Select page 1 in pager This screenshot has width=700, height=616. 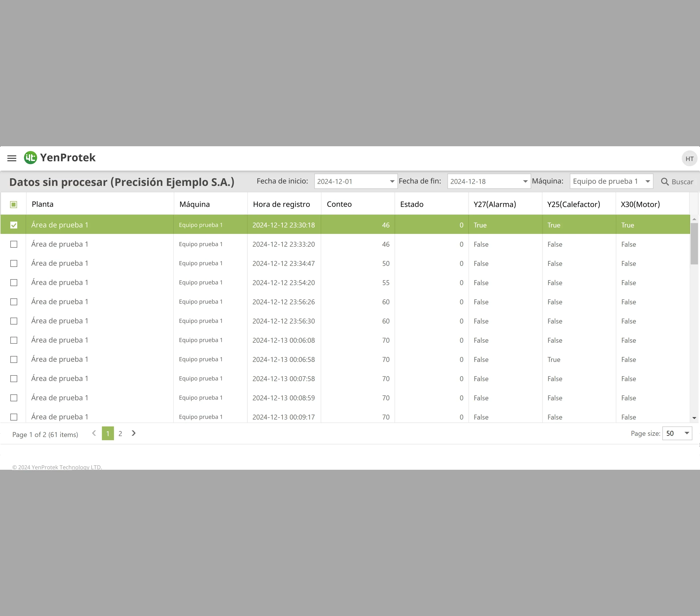(108, 433)
